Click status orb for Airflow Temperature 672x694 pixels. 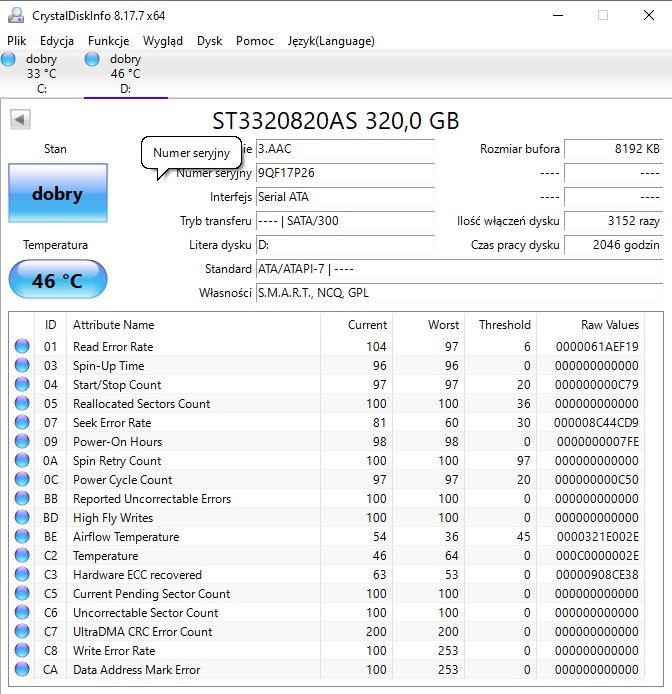click(x=22, y=536)
